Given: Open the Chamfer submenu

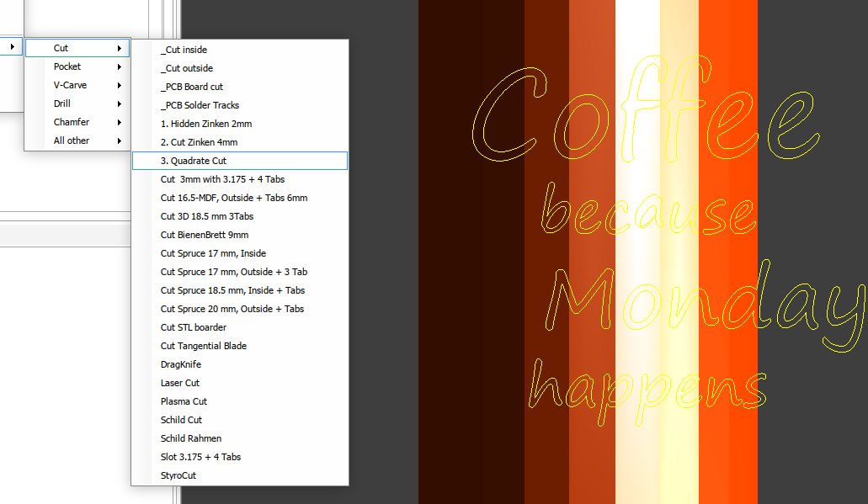Looking at the screenshot, I should point(77,122).
